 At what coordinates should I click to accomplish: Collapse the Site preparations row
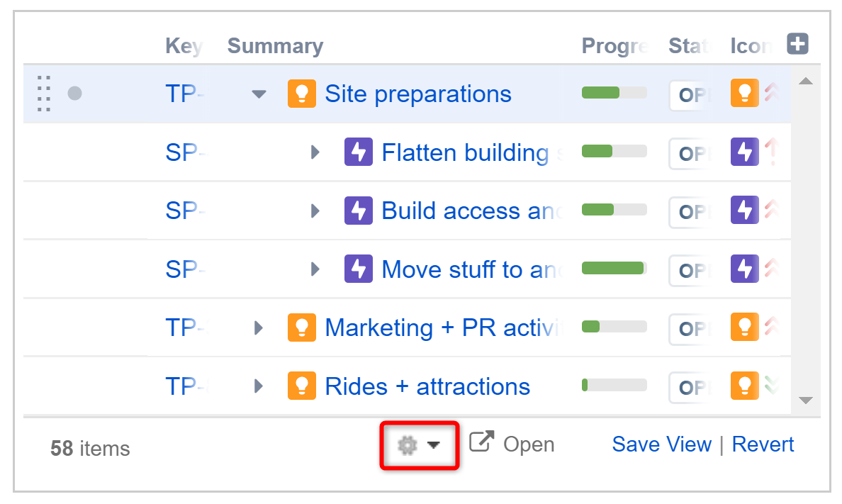pyautogui.click(x=259, y=94)
